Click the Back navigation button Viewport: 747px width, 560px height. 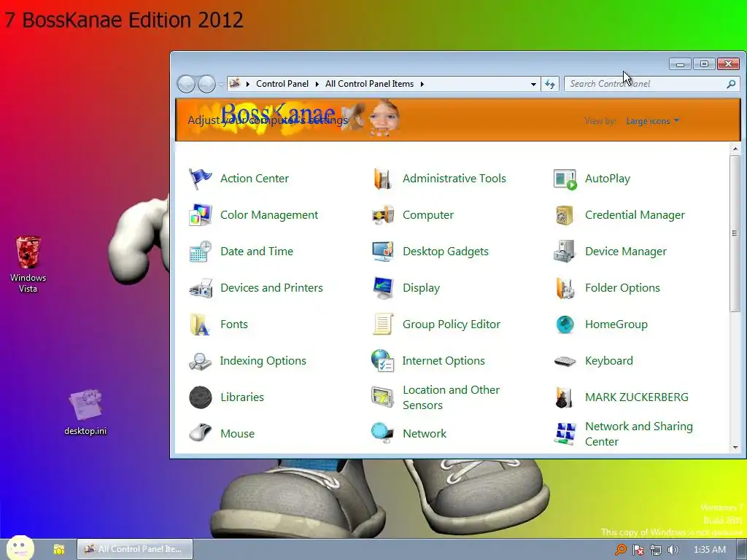pyautogui.click(x=186, y=85)
